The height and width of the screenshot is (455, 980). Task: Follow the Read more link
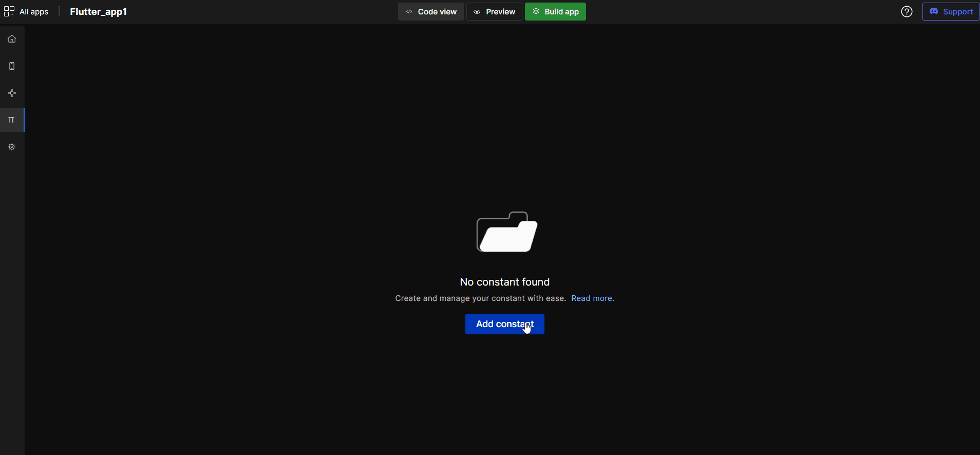pyautogui.click(x=592, y=298)
